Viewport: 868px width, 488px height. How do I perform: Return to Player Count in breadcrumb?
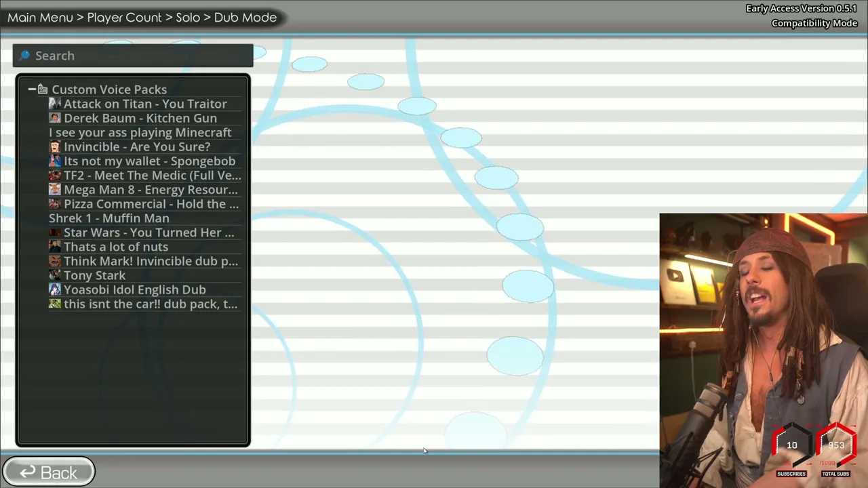tap(124, 18)
